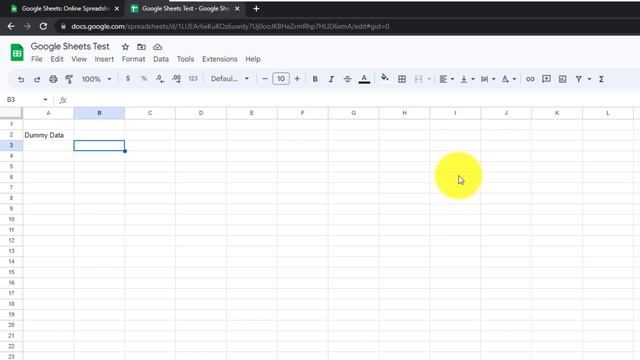Image resolution: width=640 pixels, height=360 pixels.
Task: Open fill color picker
Action: (384, 78)
